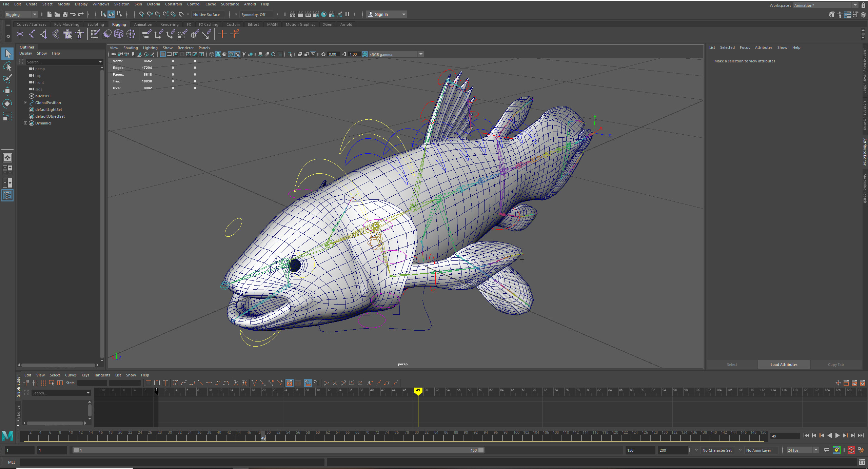
Task: Expand the GlobalPosition node in Outliner
Action: pos(25,102)
